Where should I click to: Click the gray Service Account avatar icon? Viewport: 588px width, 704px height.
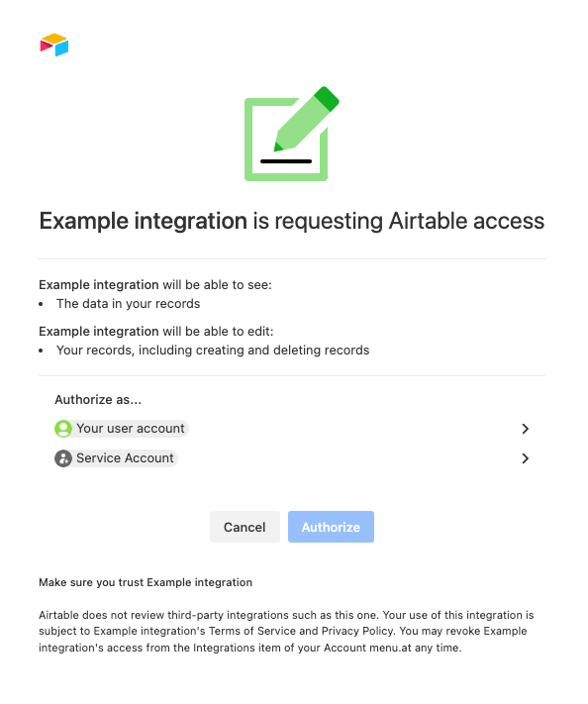point(63,458)
